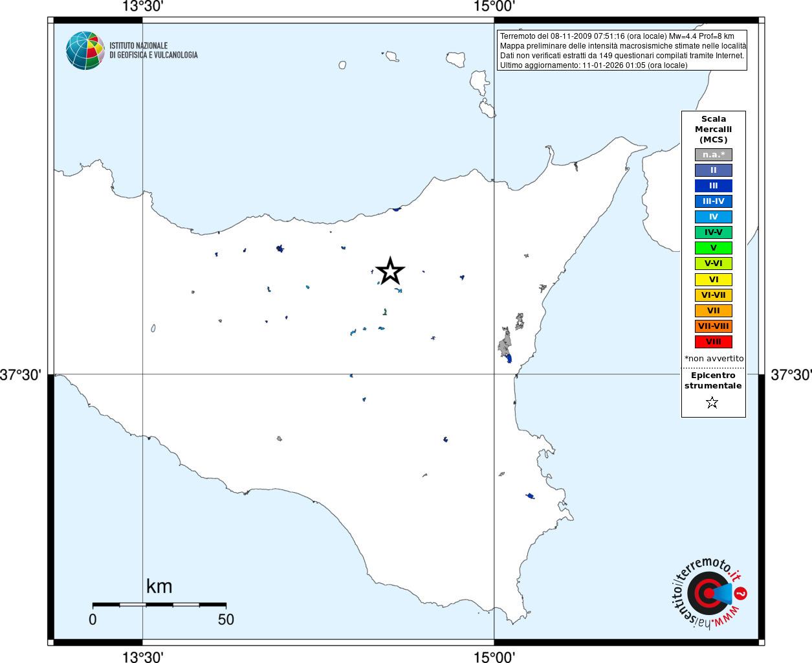Viewport: 812px width, 663px height.
Task: Click the 'Scala Mercalli (MCS)' legend title
Action: click(x=714, y=129)
